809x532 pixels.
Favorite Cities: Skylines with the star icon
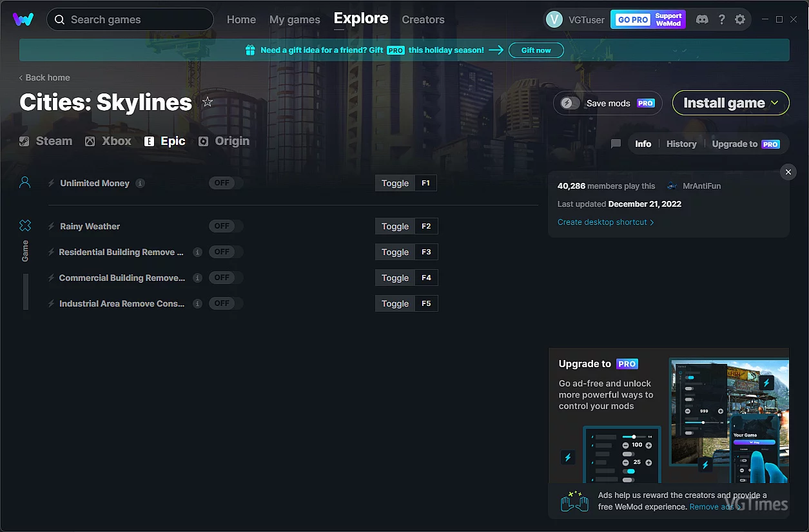click(x=208, y=102)
